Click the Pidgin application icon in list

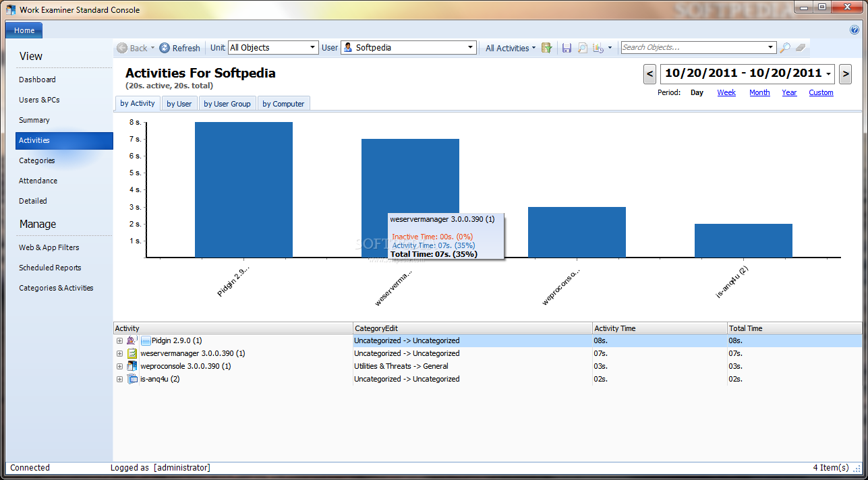click(131, 340)
